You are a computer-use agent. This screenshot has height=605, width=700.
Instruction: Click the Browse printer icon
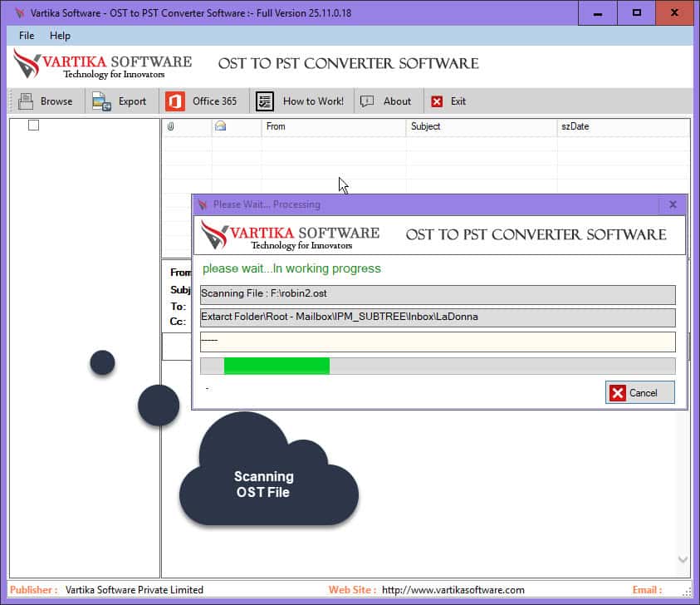[26, 101]
